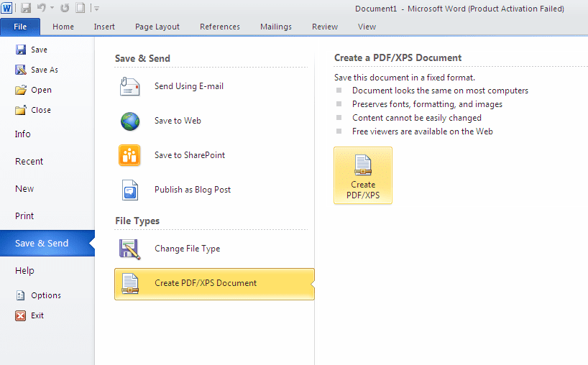The height and width of the screenshot is (365, 588).
Task: Click the Save As label in sidebar
Action: (45, 70)
